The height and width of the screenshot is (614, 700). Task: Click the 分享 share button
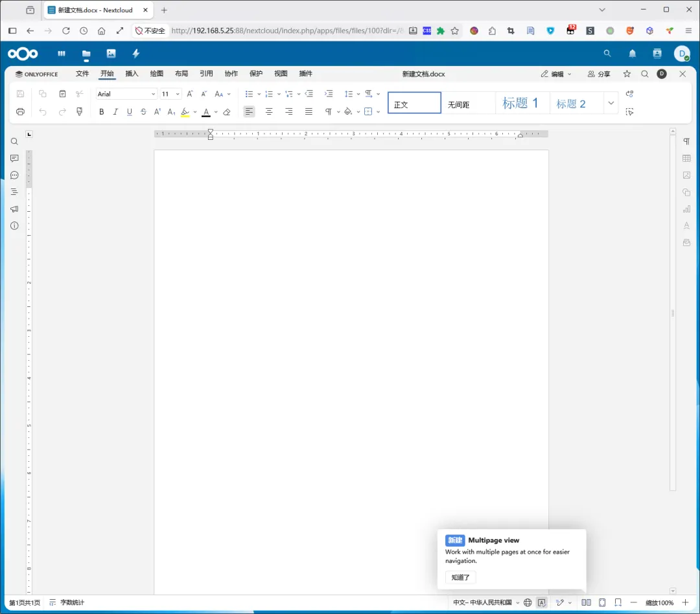pyautogui.click(x=599, y=74)
